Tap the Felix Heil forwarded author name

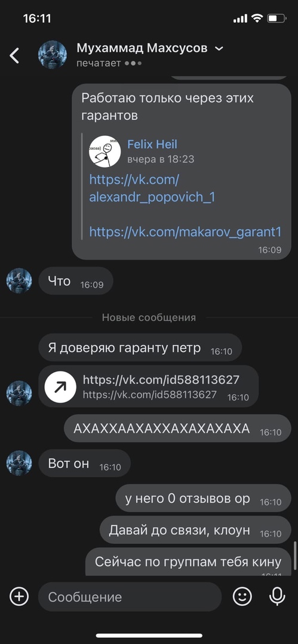152,144
